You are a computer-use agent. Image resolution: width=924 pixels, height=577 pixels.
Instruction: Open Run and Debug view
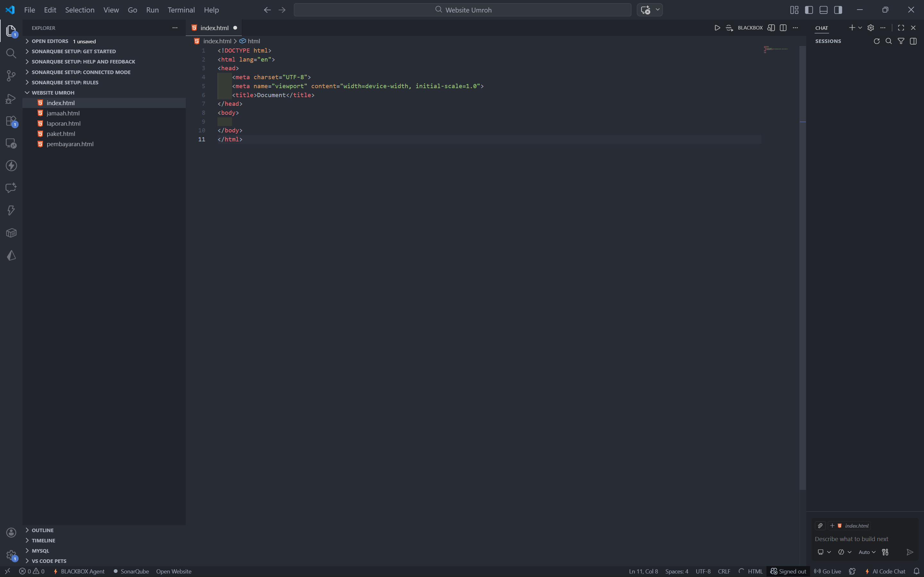(x=11, y=99)
